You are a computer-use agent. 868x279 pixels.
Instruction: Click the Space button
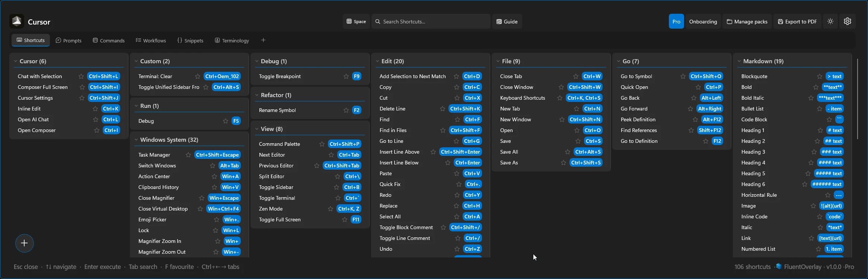pyautogui.click(x=356, y=22)
